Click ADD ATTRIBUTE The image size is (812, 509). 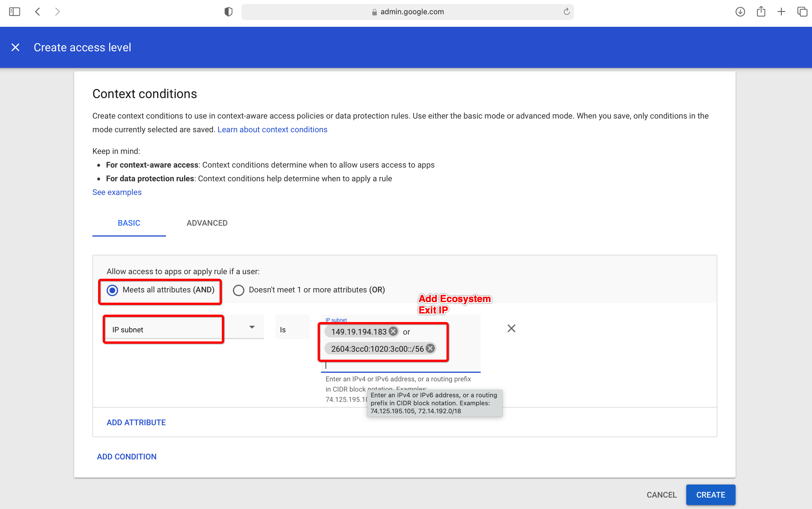click(x=136, y=422)
